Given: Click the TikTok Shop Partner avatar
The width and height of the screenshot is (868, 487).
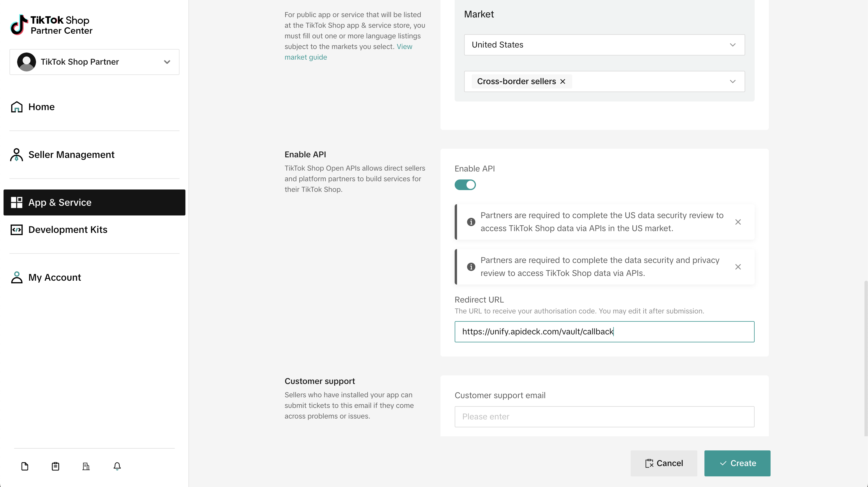Looking at the screenshot, I should [27, 62].
